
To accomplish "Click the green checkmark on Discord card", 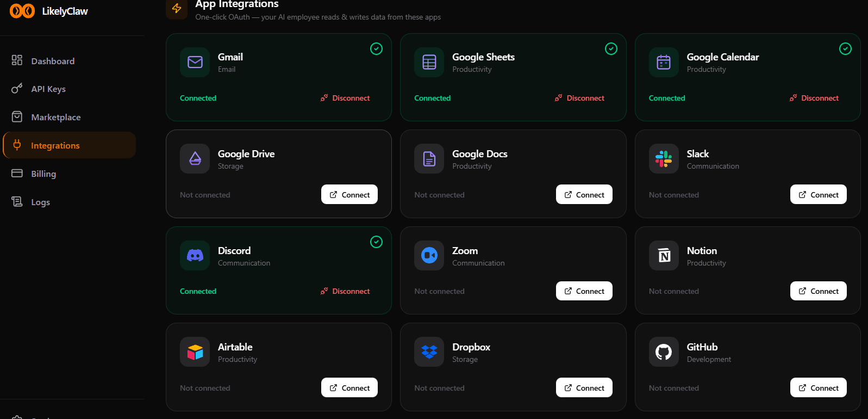I will tap(376, 242).
